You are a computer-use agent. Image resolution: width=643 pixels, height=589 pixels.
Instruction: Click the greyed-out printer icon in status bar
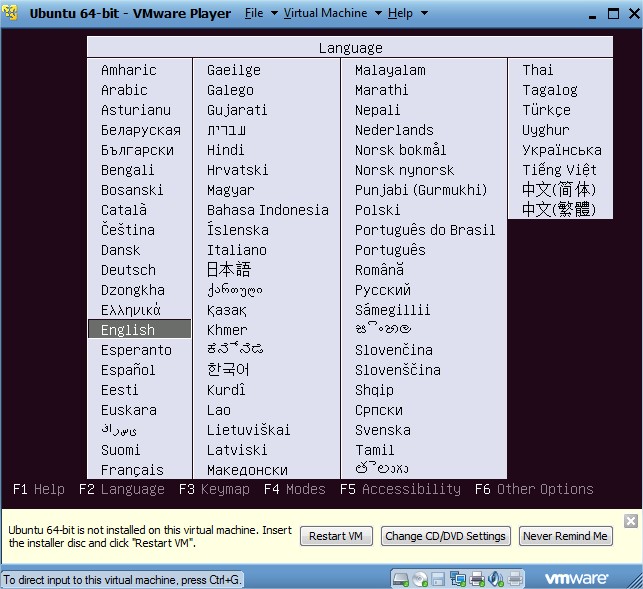click(x=515, y=579)
